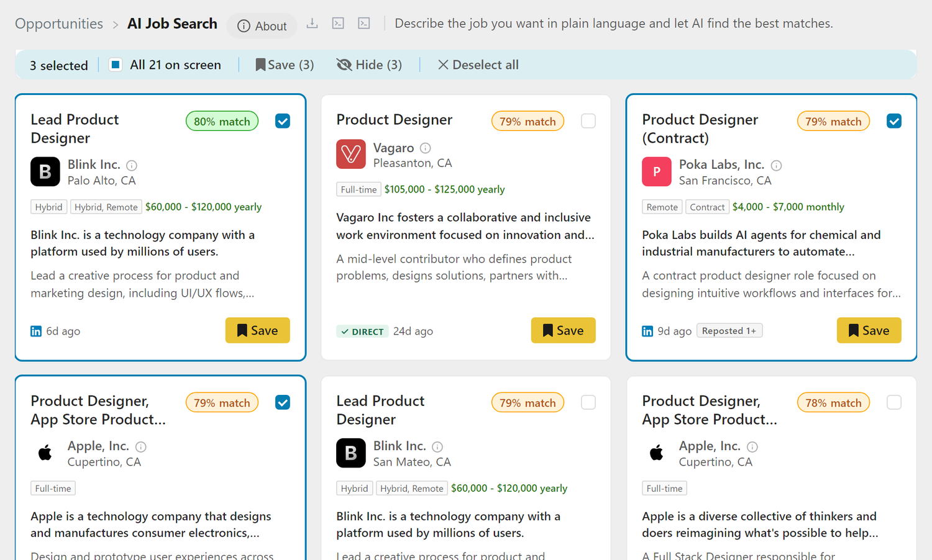Image resolution: width=932 pixels, height=560 pixels.
Task: Save the Blink Inc. Palo Alto job
Action: 258,330
